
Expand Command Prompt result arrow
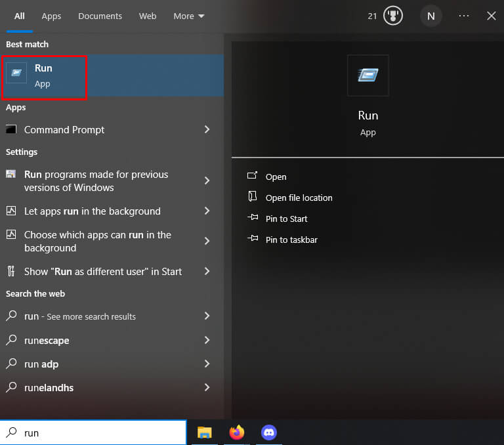(207, 129)
